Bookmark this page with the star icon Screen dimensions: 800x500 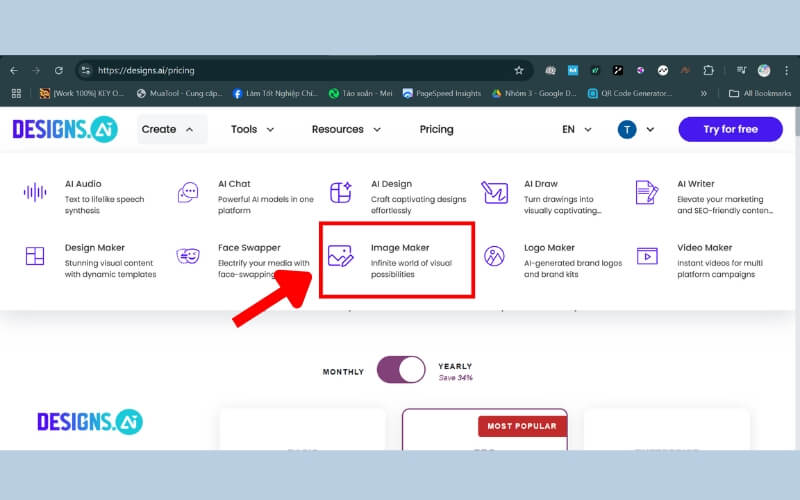519,70
